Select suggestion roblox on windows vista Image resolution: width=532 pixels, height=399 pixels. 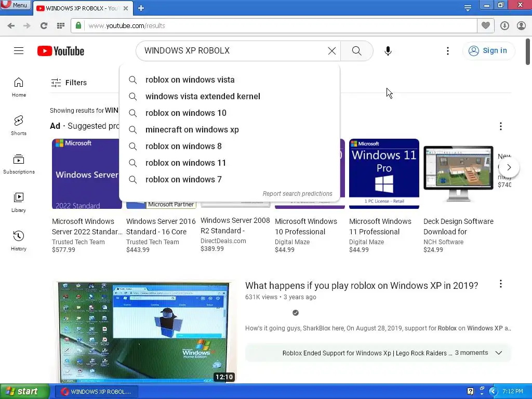(230, 79)
